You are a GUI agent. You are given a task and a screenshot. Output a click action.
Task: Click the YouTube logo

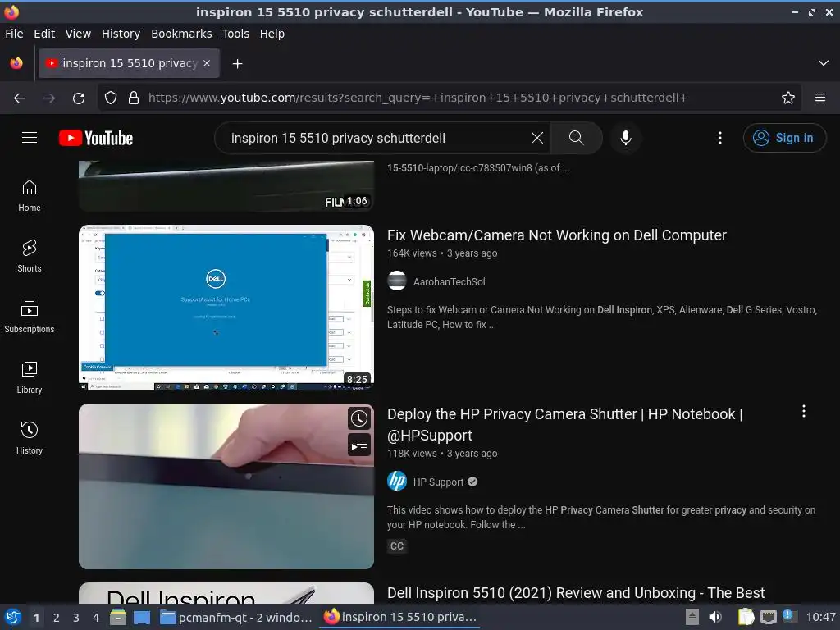coord(96,138)
